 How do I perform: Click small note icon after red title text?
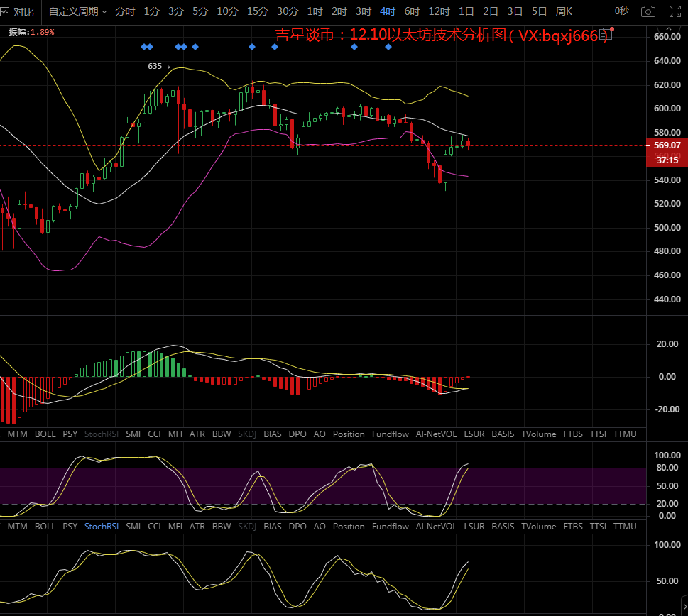[x=606, y=33]
